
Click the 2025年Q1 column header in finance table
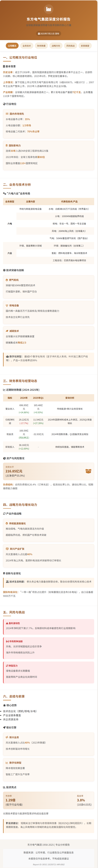[38, 398]
